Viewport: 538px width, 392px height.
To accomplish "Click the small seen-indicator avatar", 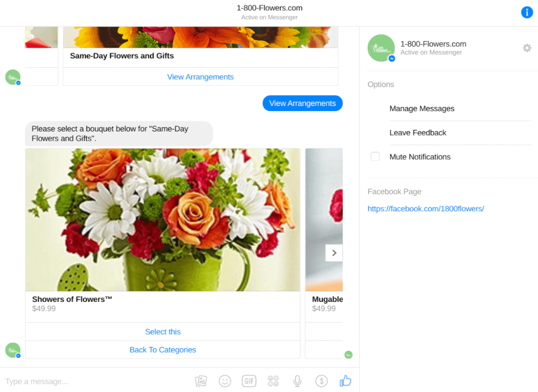I will click(348, 355).
